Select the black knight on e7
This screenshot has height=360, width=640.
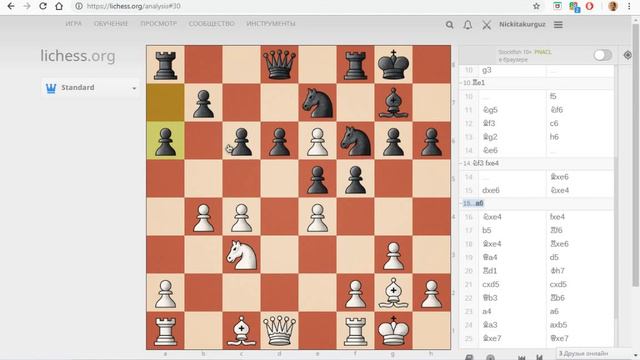point(318,102)
